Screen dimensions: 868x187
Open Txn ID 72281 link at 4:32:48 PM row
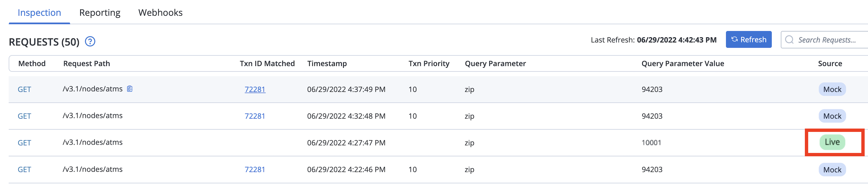(x=255, y=116)
